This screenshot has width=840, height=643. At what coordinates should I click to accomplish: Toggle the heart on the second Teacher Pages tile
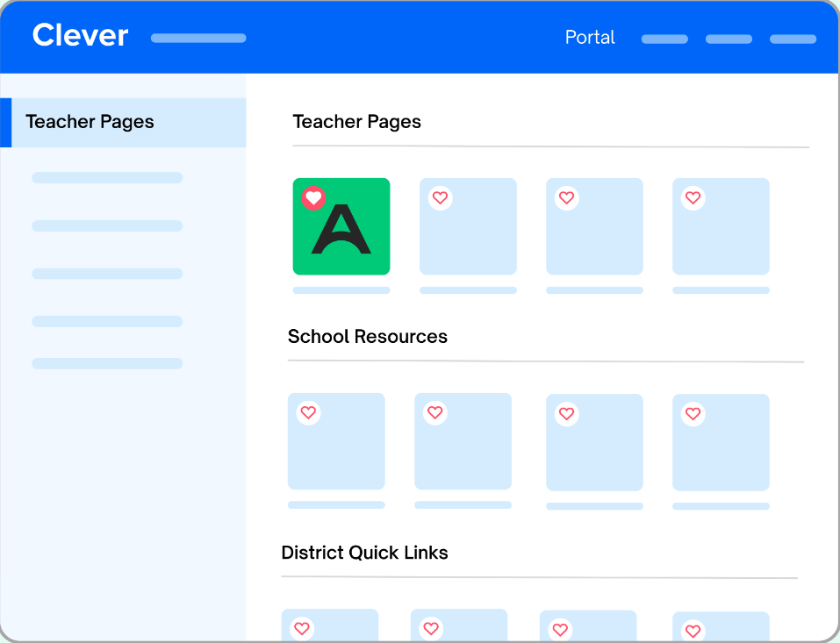[440, 198]
